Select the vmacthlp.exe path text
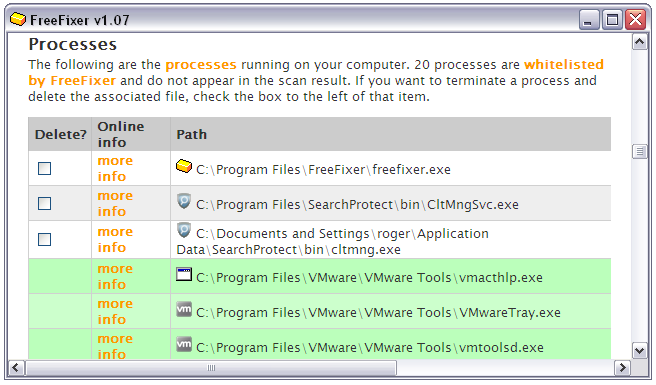656x385 pixels. [x=369, y=277]
